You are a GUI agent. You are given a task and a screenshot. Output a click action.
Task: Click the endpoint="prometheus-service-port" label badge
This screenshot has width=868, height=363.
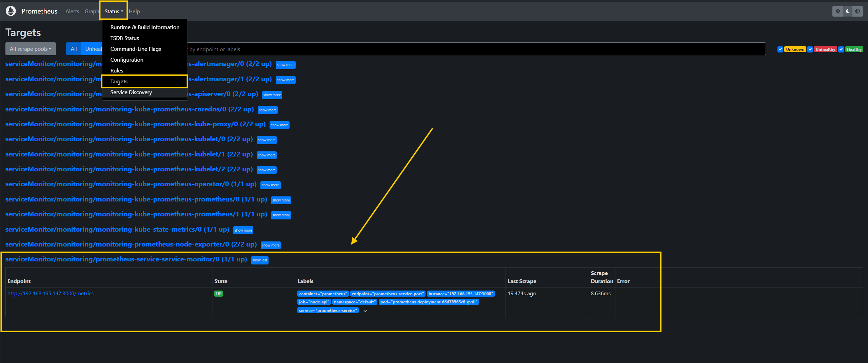[x=388, y=294]
